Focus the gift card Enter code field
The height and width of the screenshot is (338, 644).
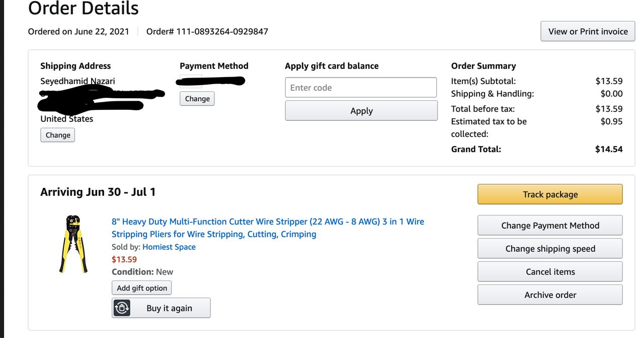[361, 88]
